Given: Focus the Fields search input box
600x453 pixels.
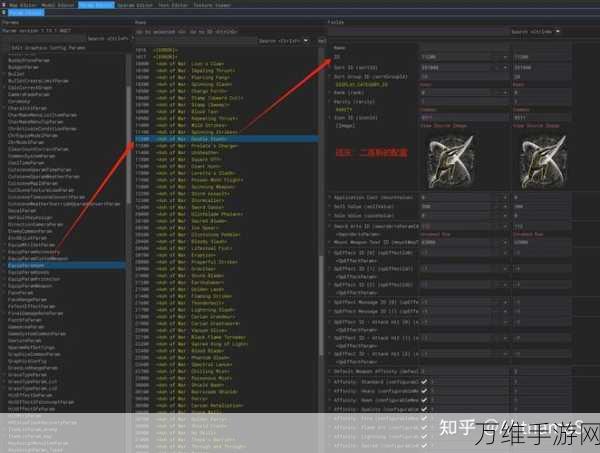Looking at the screenshot, I should [419, 32].
